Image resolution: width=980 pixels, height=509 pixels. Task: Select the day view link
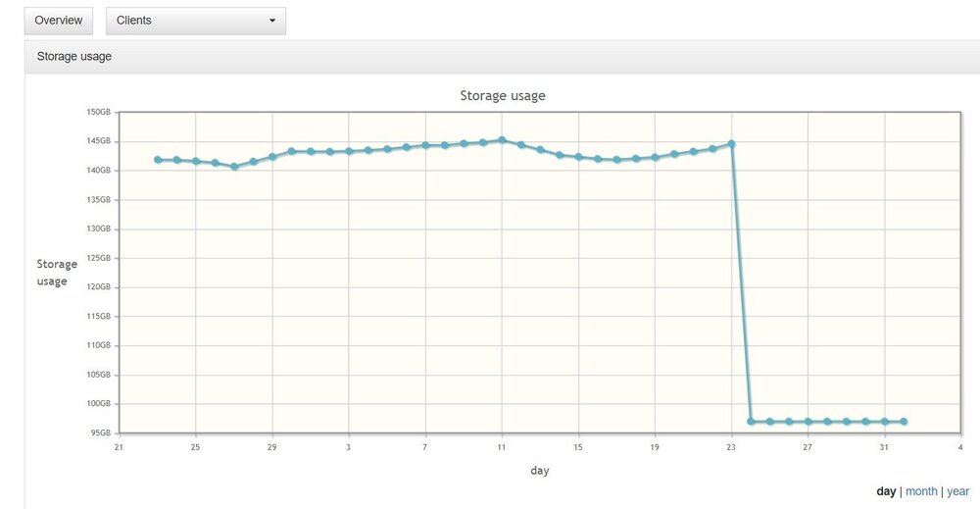(x=886, y=491)
